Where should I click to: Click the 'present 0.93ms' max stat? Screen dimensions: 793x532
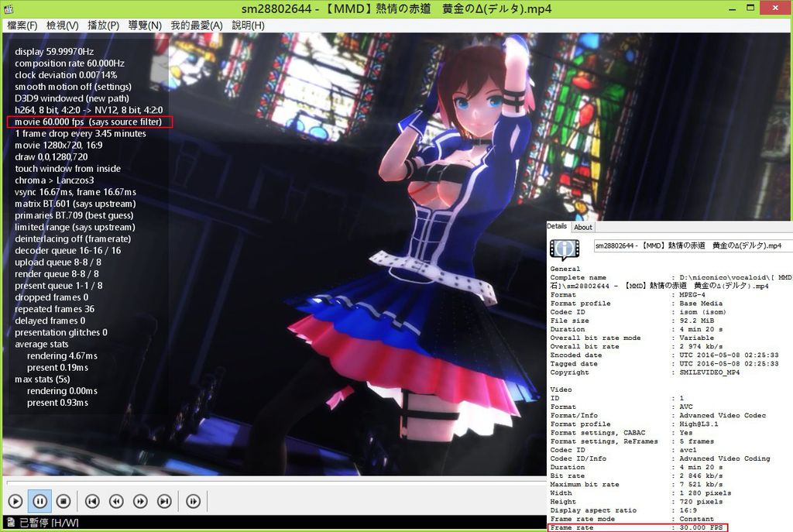point(57,403)
